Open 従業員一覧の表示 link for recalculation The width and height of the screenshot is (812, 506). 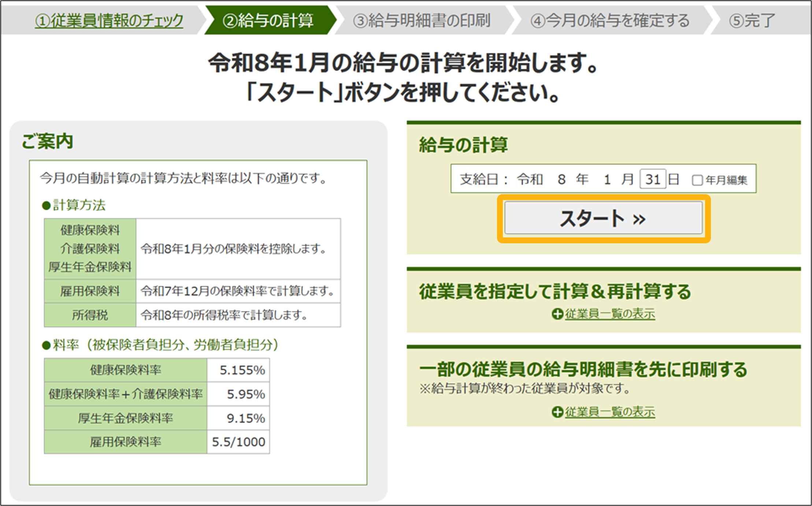(610, 314)
